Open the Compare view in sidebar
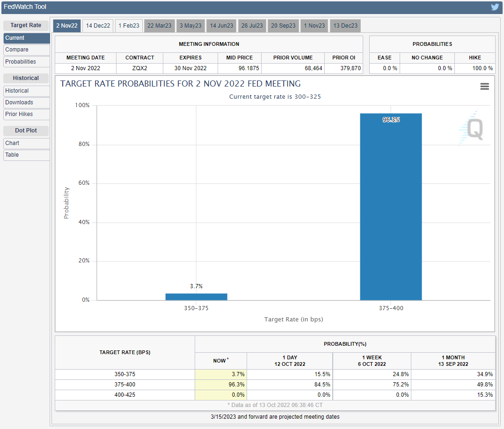This screenshot has width=504, height=429. point(26,50)
